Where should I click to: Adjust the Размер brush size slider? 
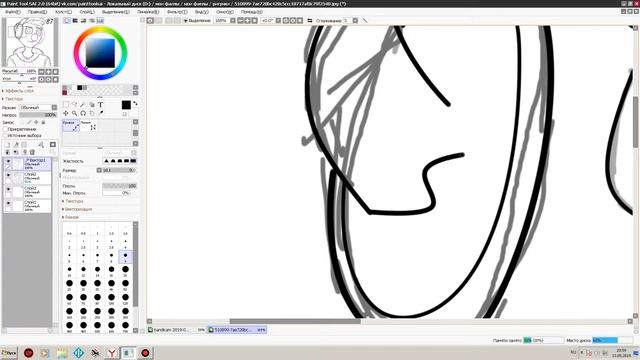tap(119, 170)
